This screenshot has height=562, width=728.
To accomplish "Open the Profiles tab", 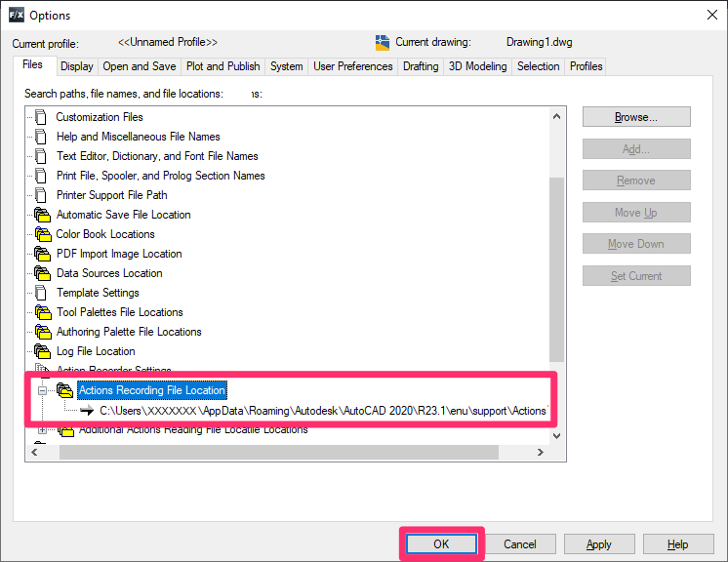I will coord(586,66).
